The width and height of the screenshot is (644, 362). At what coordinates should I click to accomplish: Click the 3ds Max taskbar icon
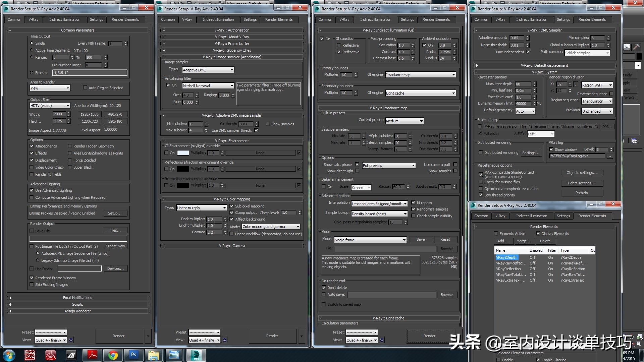[x=196, y=355]
